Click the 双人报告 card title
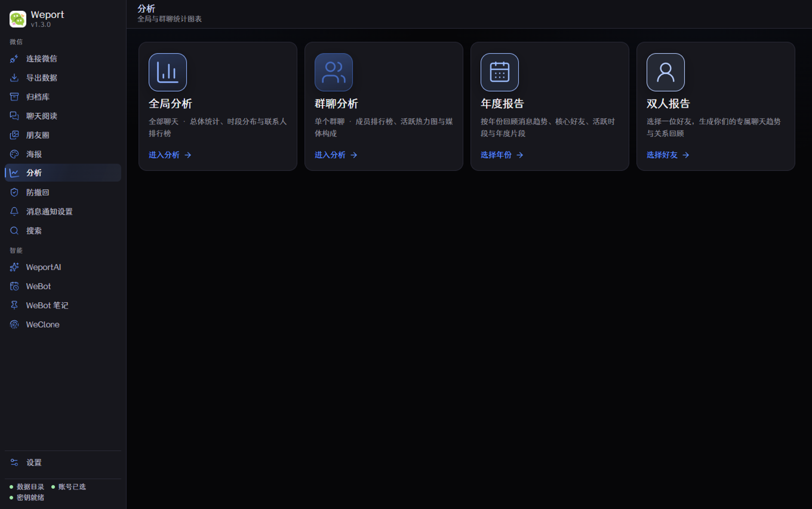Image resolution: width=812 pixels, height=509 pixels. point(668,104)
